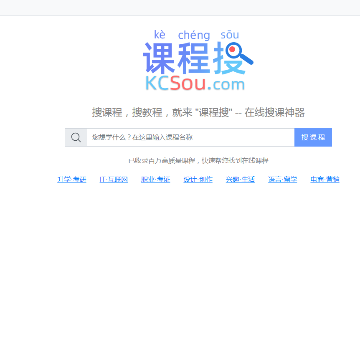Click the magnifier icon beside the search box
The height and width of the screenshot is (360, 360).
76,137
